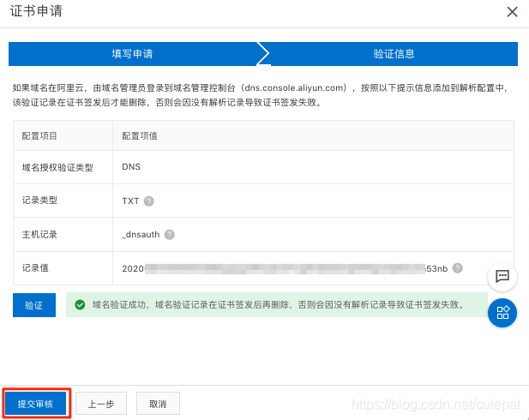Click the 记录类型 row label
Image resolution: width=529 pixels, height=420 pixels.
click(x=39, y=201)
